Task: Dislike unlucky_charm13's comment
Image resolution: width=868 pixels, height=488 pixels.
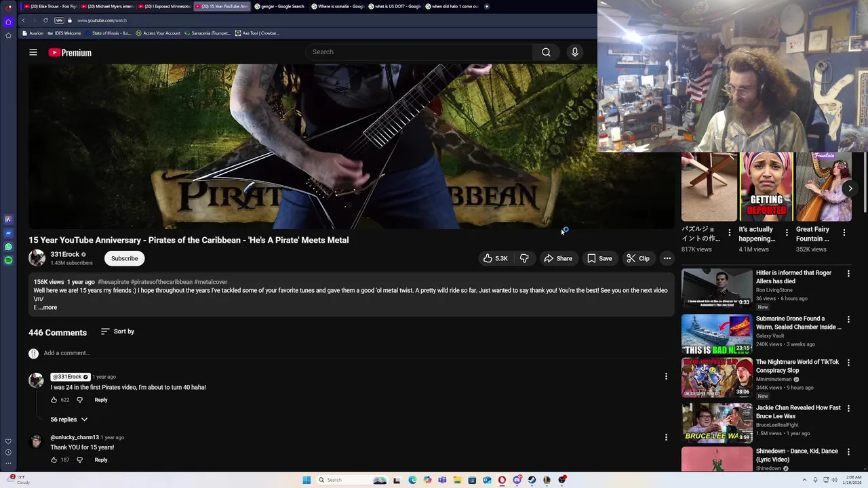Action: click(x=79, y=460)
